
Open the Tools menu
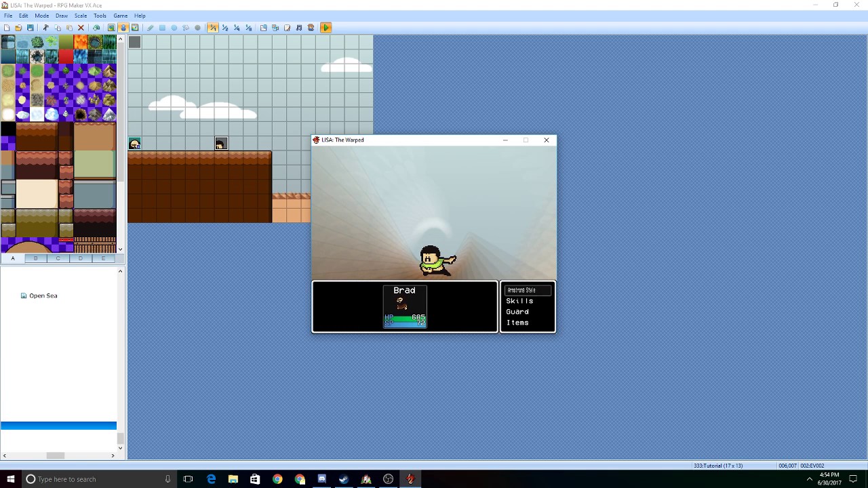100,16
